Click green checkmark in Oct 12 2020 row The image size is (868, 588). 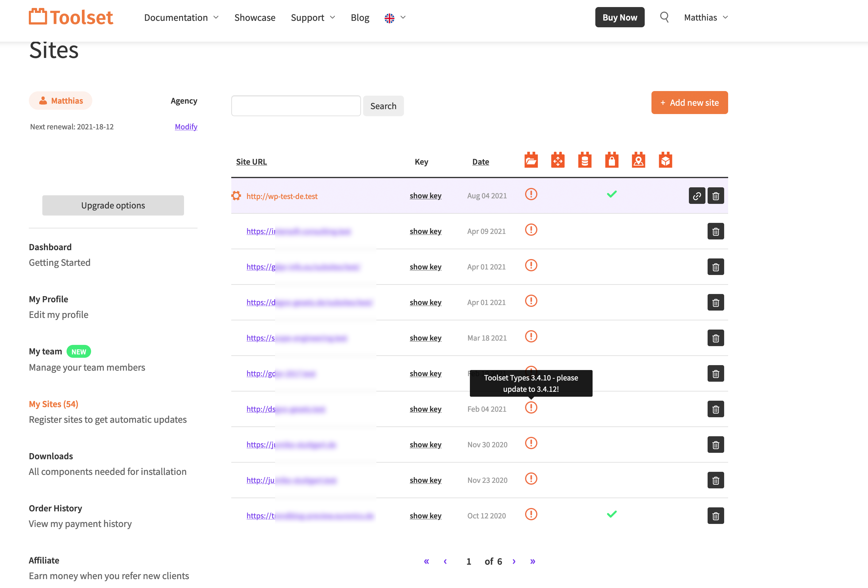click(x=611, y=514)
